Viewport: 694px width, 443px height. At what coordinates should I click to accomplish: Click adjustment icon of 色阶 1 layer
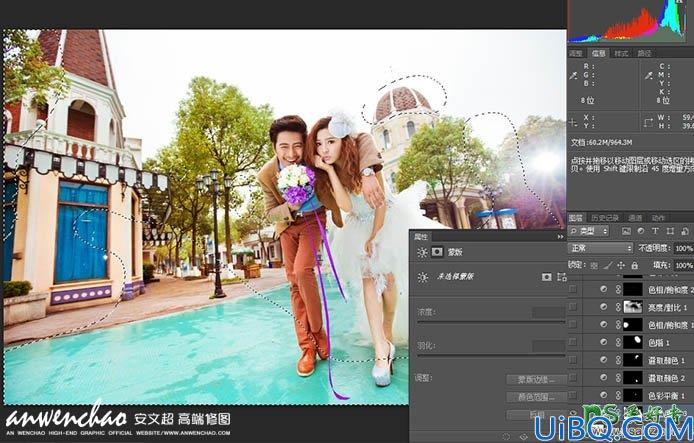(x=603, y=342)
